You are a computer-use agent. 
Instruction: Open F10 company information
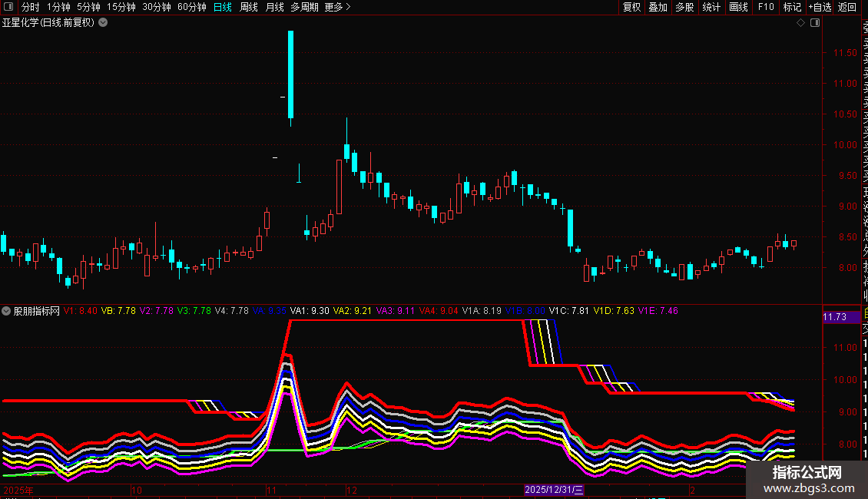tap(766, 7)
